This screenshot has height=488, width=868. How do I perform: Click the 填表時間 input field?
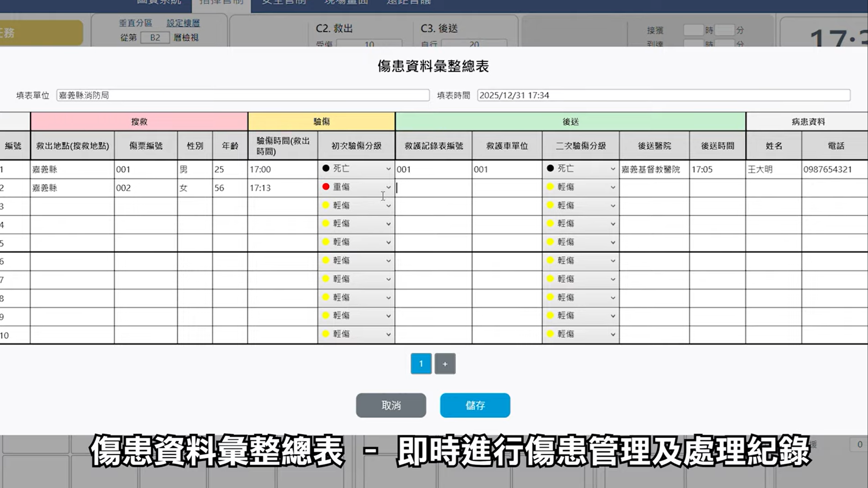[x=664, y=95]
